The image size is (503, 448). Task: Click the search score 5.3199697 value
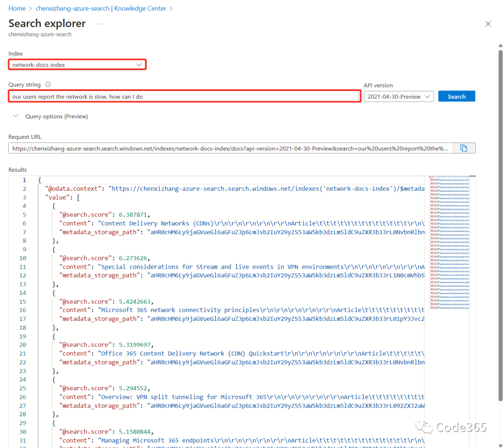tap(135, 345)
